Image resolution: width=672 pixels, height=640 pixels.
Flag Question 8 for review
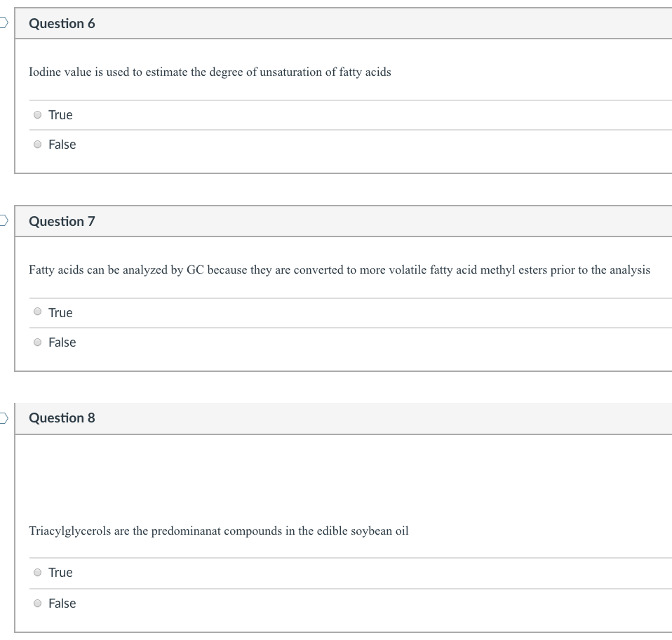pos(4,418)
